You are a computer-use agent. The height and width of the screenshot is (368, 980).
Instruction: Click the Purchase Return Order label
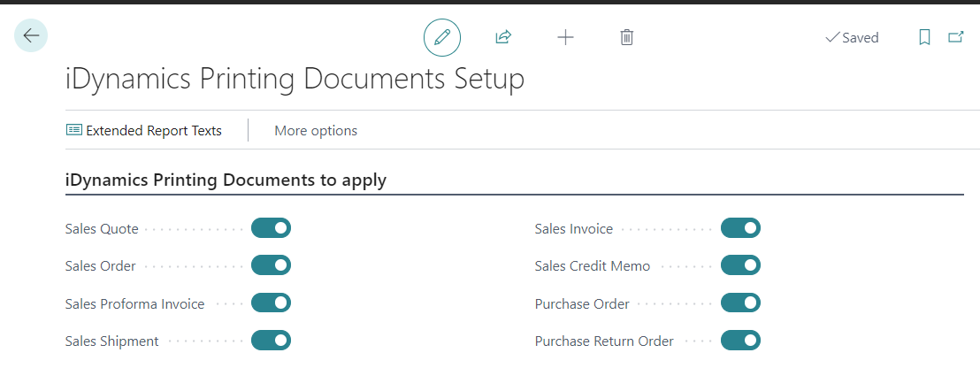pyautogui.click(x=604, y=341)
